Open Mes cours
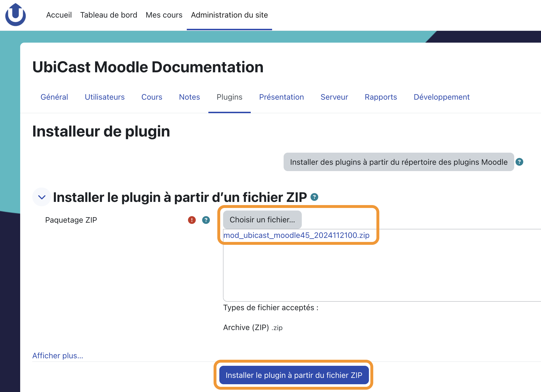541x392 pixels. pyautogui.click(x=164, y=15)
